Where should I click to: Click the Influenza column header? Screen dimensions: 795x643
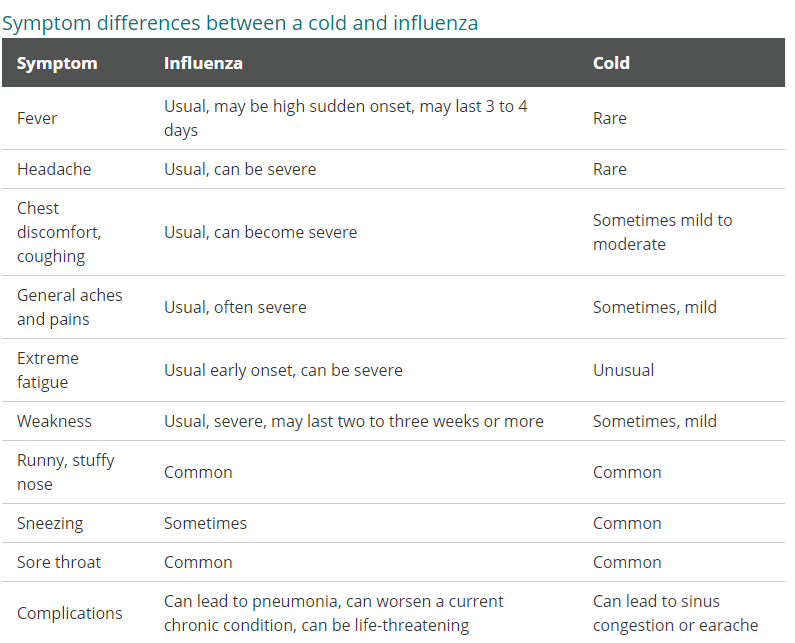pyautogui.click(x=203, y=63)
